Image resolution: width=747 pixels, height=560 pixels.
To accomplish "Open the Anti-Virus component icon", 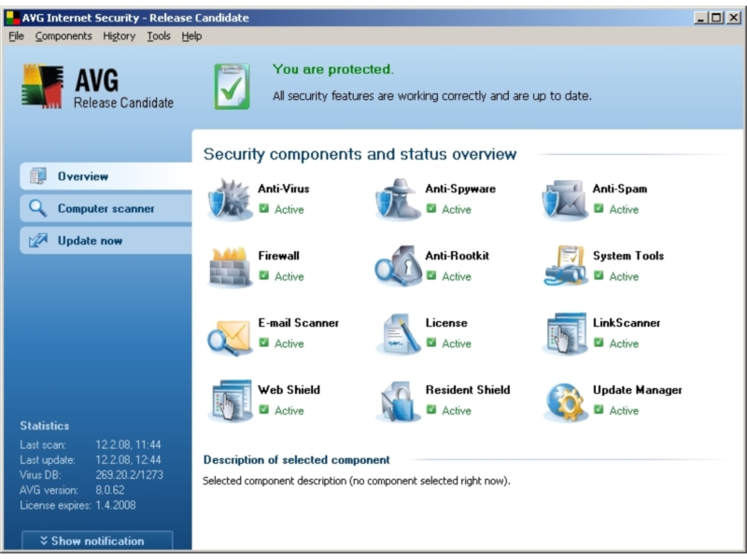I will tap(230, 199).
